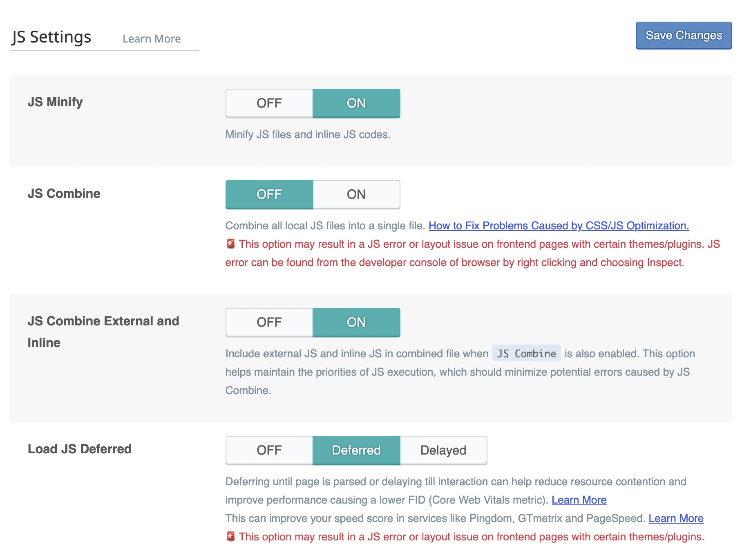Open How to Fix Problems Caused by CSS/JS Optimization link
The image size is (742, 560).
click(x=559, y=226)
